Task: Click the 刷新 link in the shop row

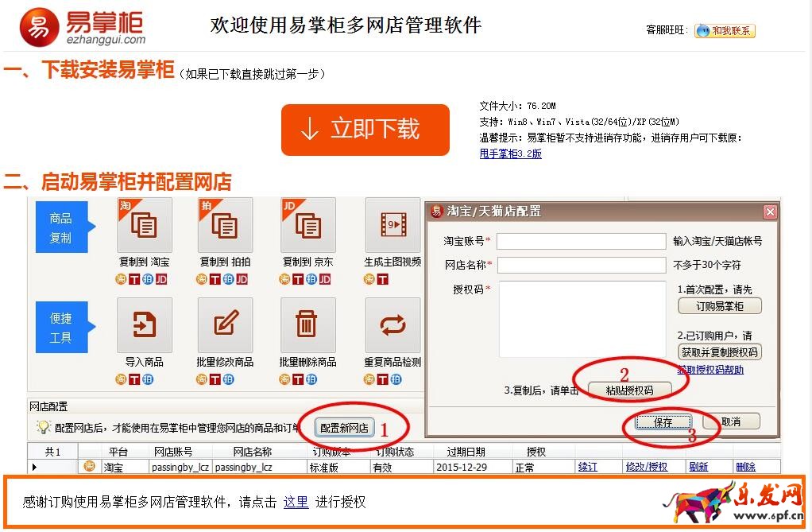Action: click(x=698, y=467)
